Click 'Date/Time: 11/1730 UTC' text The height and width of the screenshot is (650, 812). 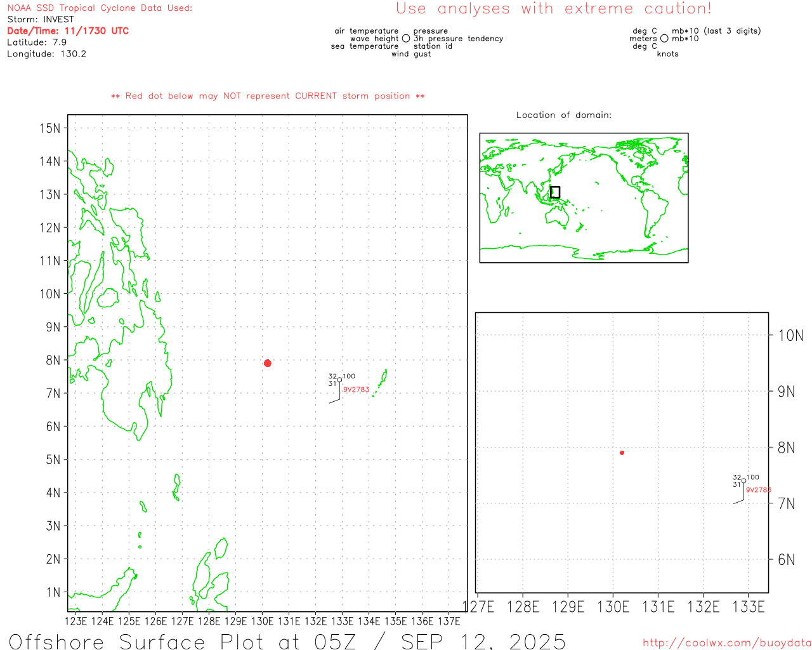(x=68, y=31)
